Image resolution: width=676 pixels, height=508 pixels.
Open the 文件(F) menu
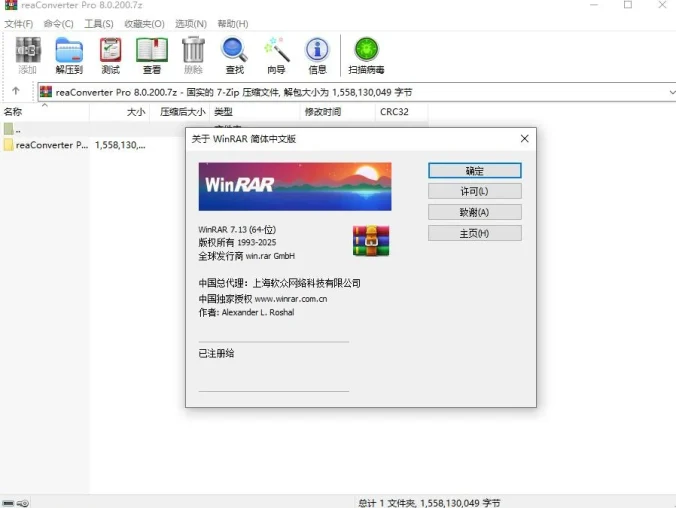tap(19, 24)
